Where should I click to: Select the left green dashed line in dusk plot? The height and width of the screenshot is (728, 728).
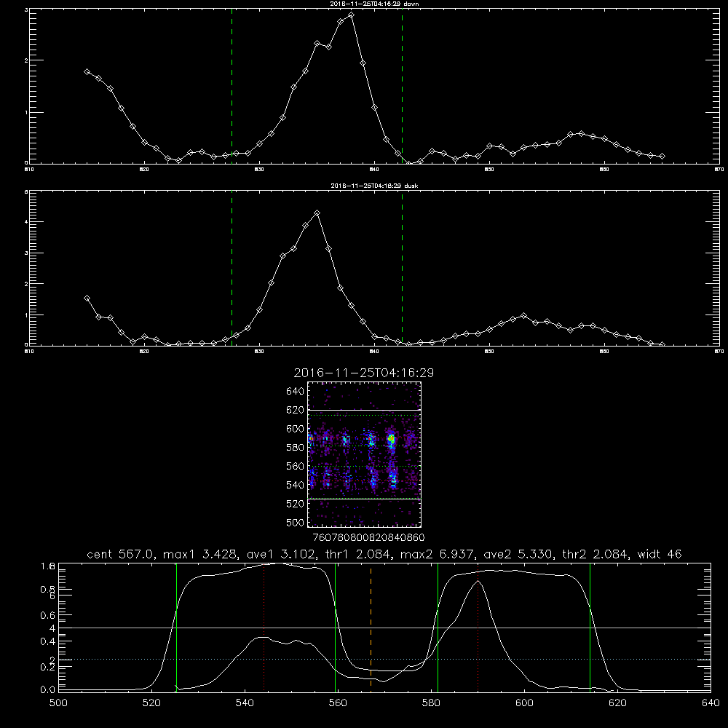[x=232, y=269]
